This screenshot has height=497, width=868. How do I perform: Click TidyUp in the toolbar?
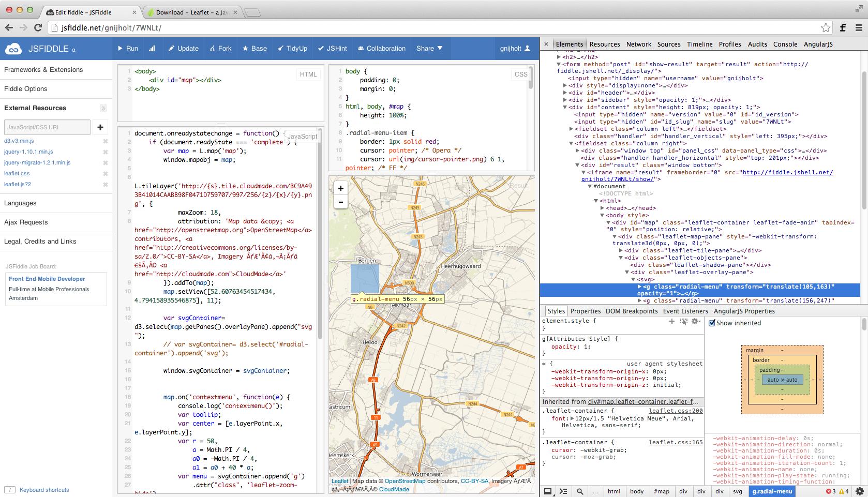pyautogui.click(x=292, y=48)
